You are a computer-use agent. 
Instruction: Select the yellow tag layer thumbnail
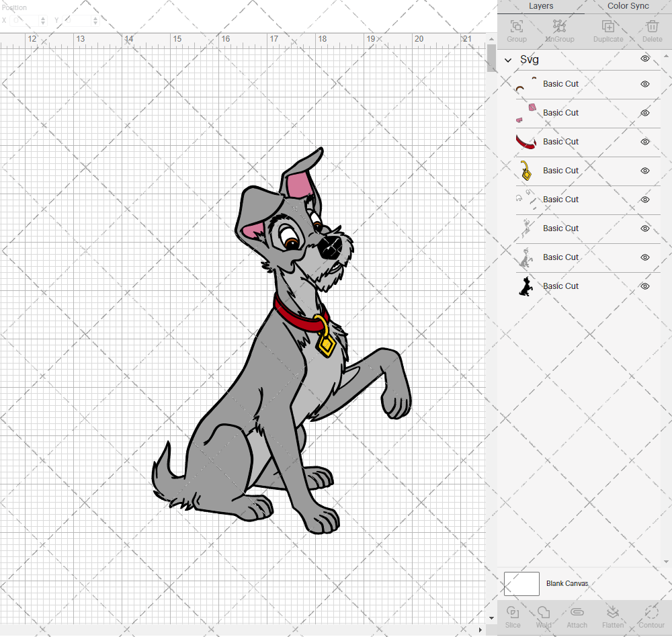526,171
